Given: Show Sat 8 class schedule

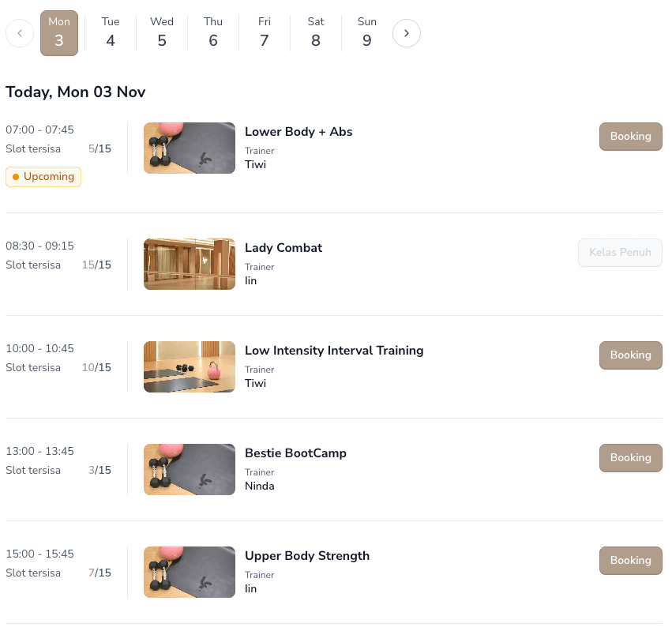Looking at the screenshot, I should pyautogui.click(x=316, y=33).
